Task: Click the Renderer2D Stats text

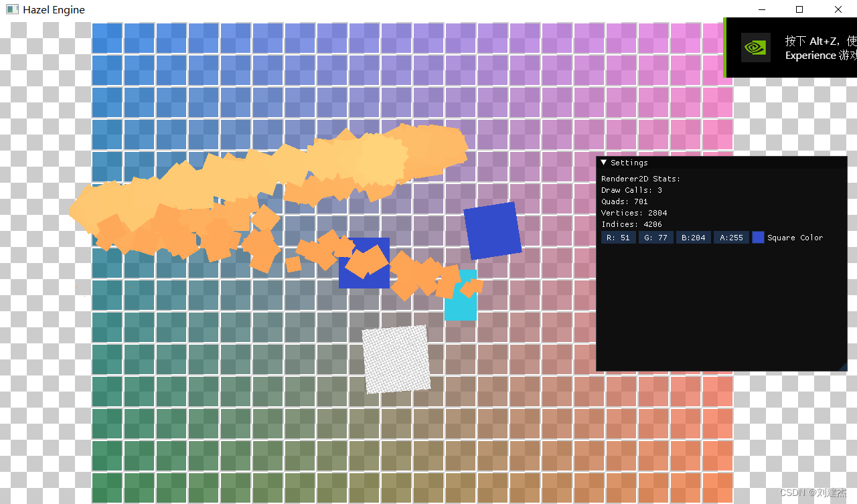Action: pos(641,179)
